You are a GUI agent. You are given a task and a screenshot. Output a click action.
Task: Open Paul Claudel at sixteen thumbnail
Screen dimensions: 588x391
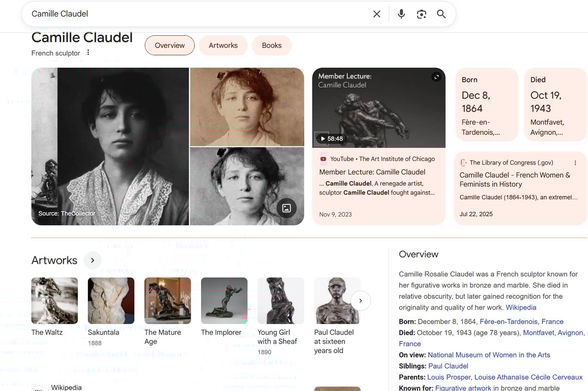(x=337, y=301)
